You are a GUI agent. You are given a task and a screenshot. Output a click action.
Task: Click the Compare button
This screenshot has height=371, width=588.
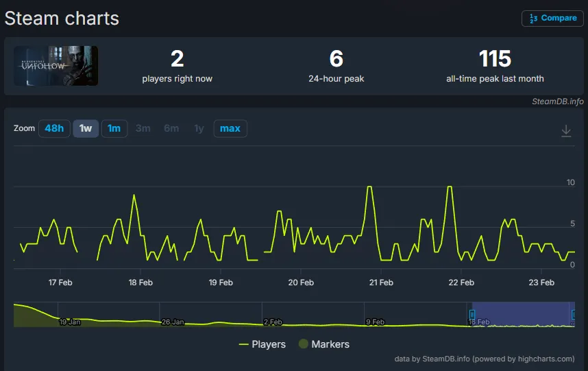point(552,19)
